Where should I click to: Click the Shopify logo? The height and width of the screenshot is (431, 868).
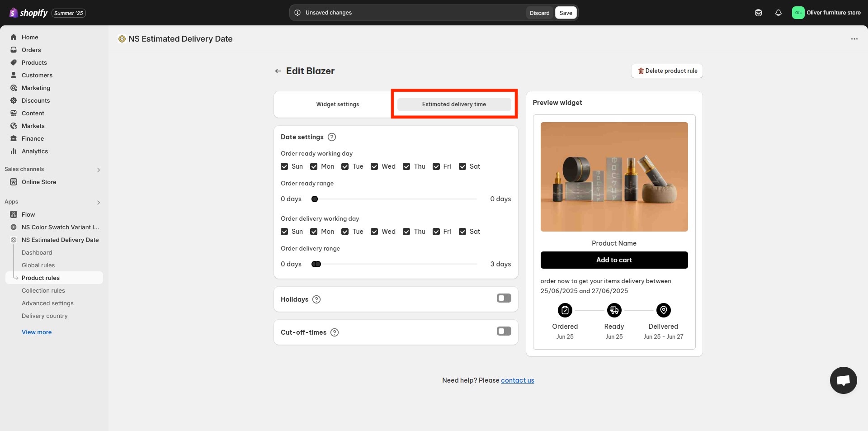(28, 13)
